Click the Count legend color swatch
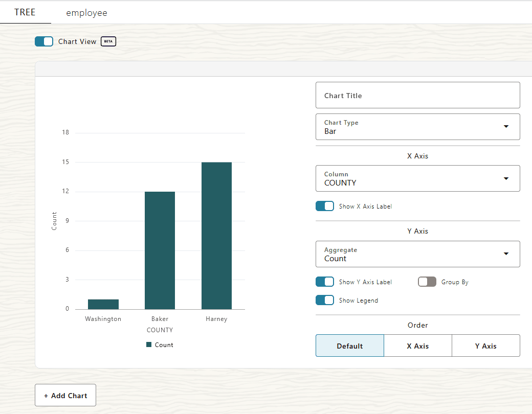Screen dimensions: 532x414 click(148, 344)
